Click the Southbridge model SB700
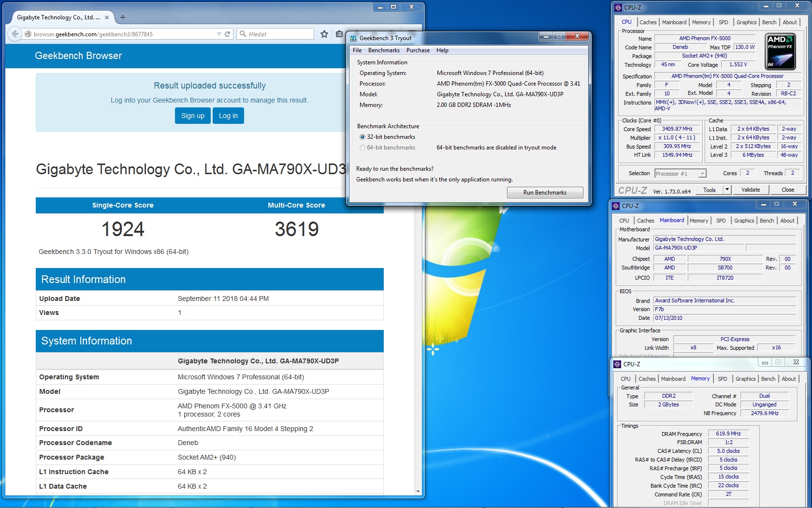 pos(725,268)
